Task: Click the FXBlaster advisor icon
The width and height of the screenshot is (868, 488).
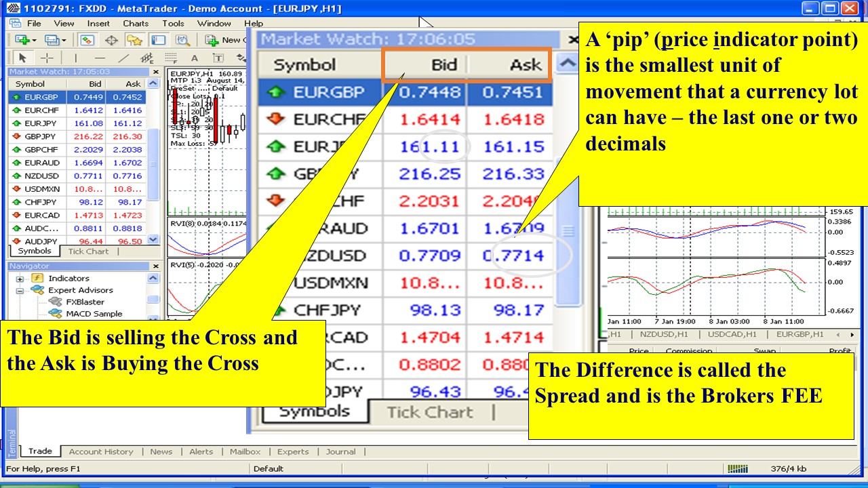Action: click(x=56, y=302)
